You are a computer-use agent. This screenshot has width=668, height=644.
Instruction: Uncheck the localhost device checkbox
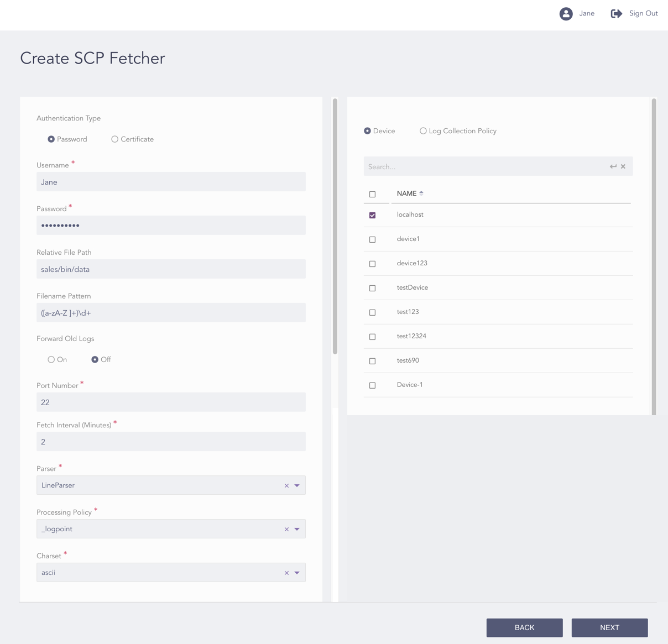click(x=372, y=214)
